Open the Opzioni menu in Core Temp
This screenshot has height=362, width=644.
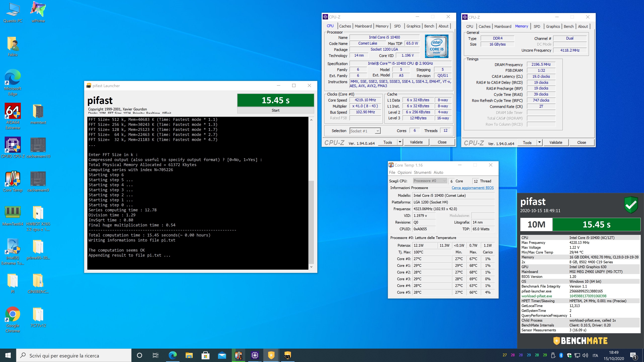point(404,172)
